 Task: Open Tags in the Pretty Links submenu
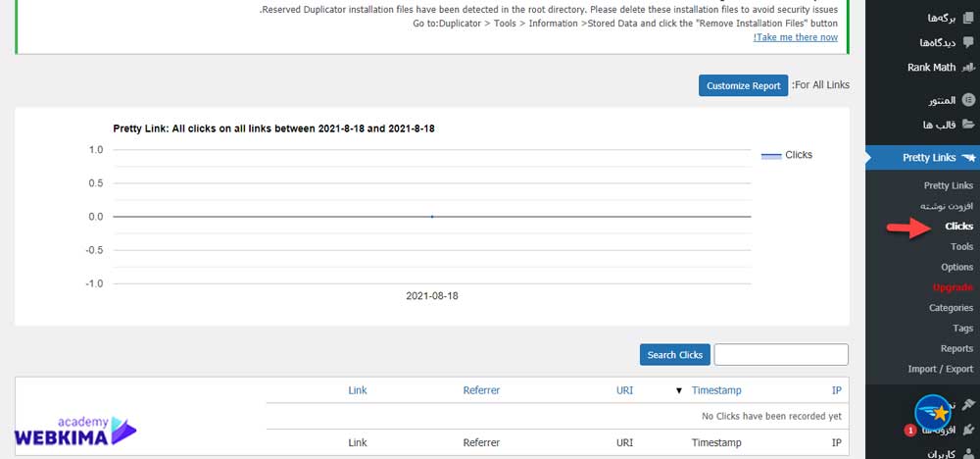click(963, 329)
